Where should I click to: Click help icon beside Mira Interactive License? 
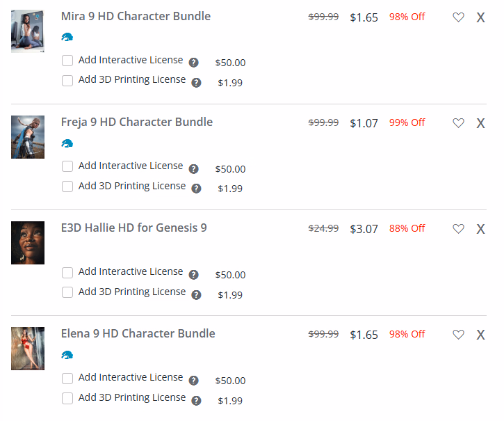(x=194, y=63)
